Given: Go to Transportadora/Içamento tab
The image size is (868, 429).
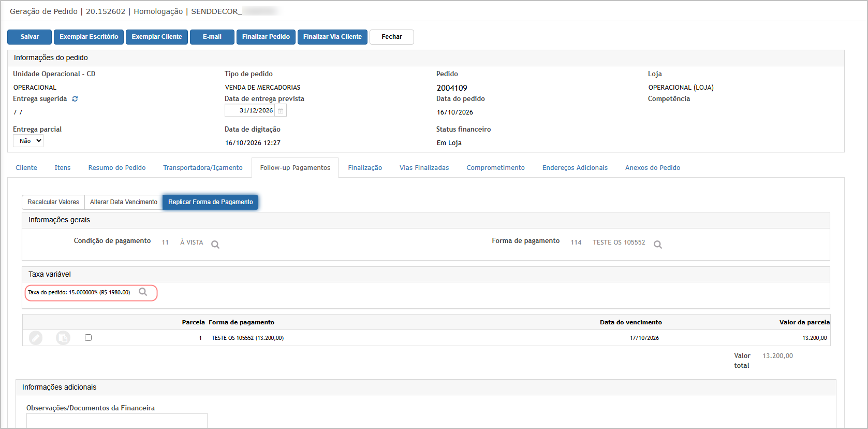Looking at the screenshot, I should 203,168.
